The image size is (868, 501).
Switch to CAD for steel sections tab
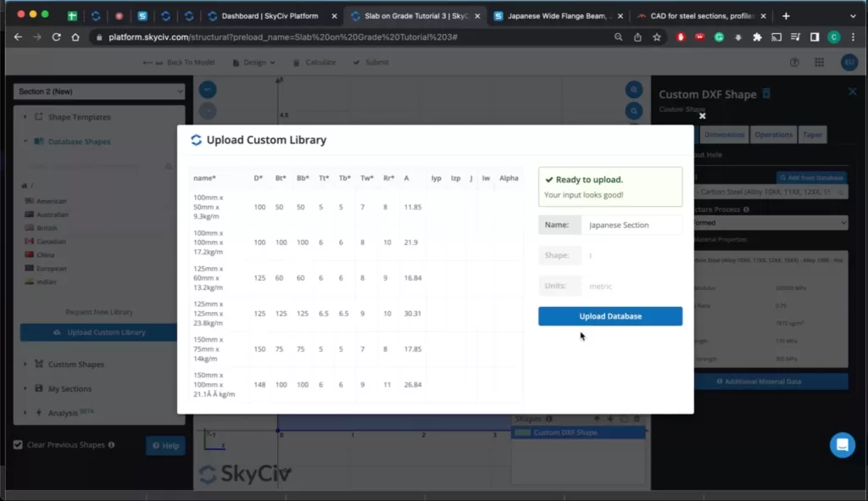coord(701,16)
